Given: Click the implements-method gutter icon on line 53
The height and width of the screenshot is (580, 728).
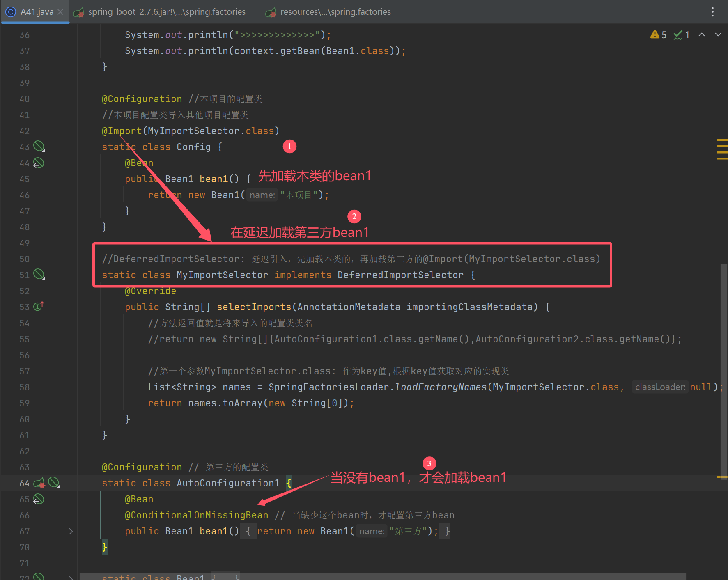Looking at the screenshot, I should [38, 306].
